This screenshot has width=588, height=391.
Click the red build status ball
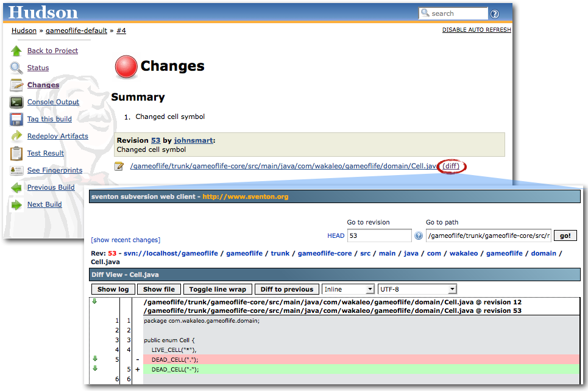click(x=126, y=66)
